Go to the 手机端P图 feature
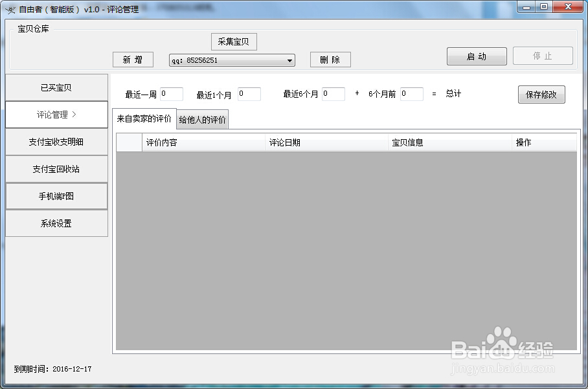588x389 pixels. pyautogui.click(x=56, y=196)
